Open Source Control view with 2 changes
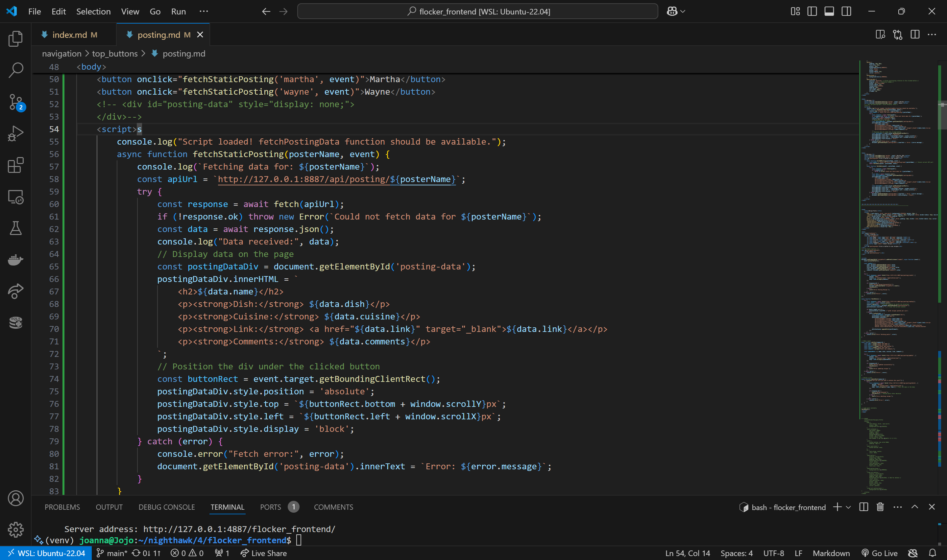Image resolution: width=947 pixels, height=560 pixels. [x=15, y=102]
